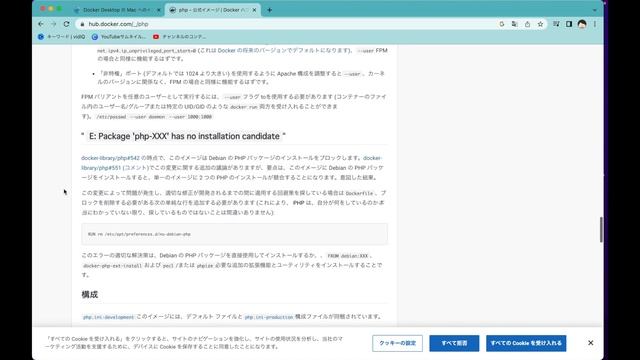640x360 pixels.
Task: Click the page vertical scrollbar thumb
Action: pyautogui.click(x=601, y=229)
